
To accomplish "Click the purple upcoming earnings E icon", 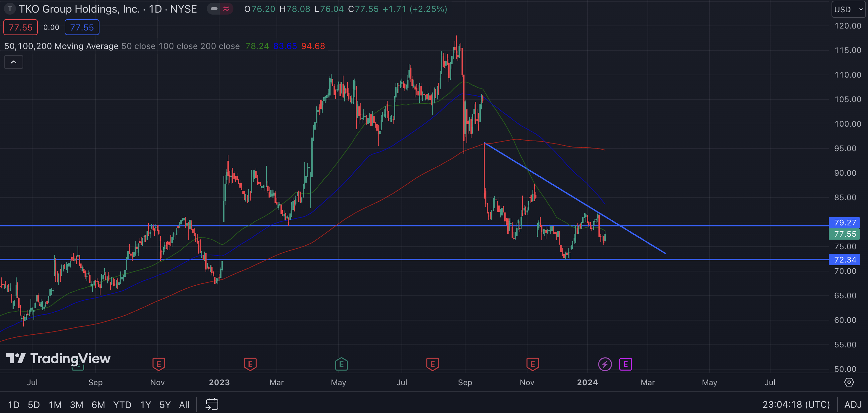I will [625, 364].
